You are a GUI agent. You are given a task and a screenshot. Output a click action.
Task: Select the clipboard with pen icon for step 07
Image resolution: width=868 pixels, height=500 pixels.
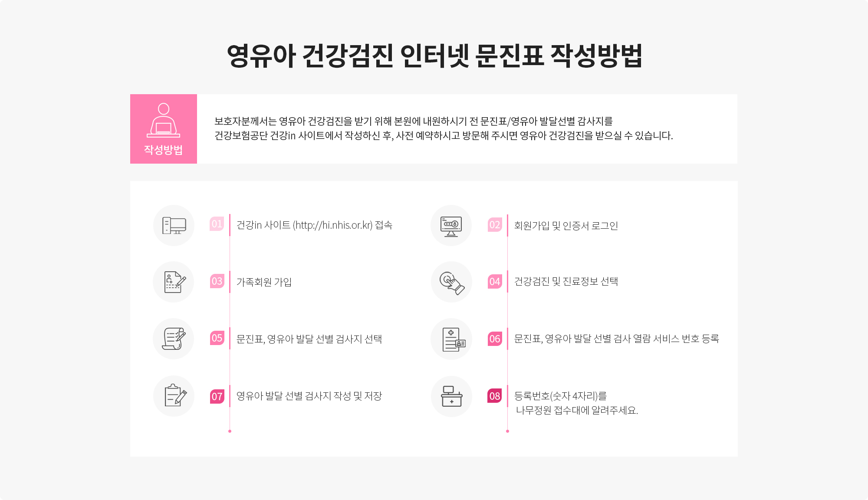[x=174, y=396]
